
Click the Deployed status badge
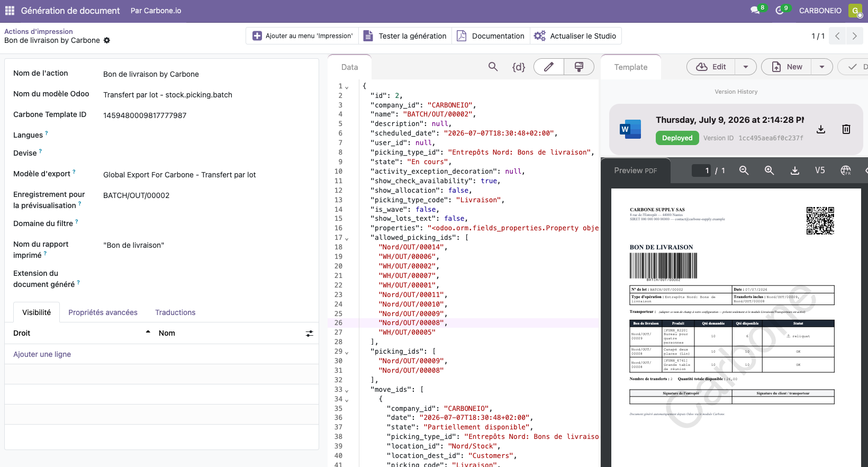click(677, 138)
